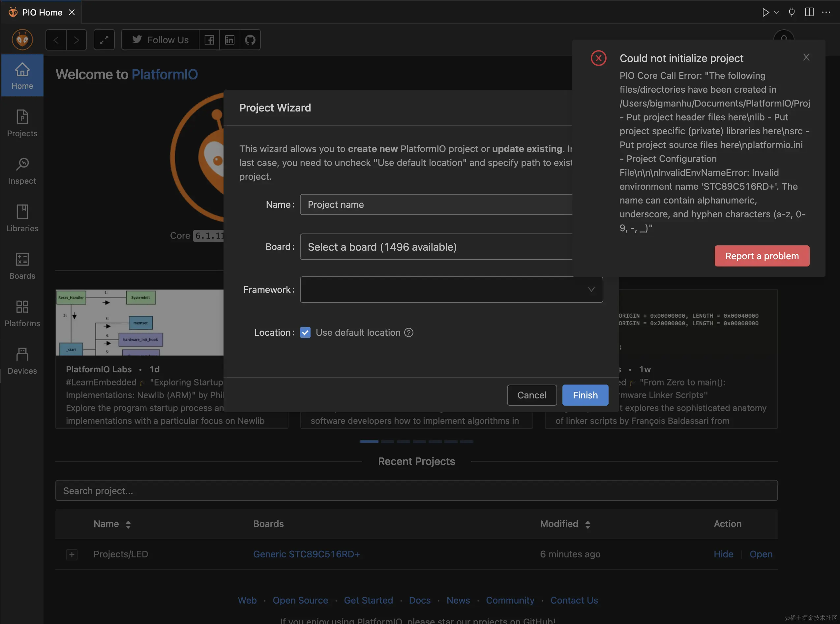This screenshot has width=840, height=624.
Task: Expand the Projects/LED row plus box
Action: click(x=72, y=554)
